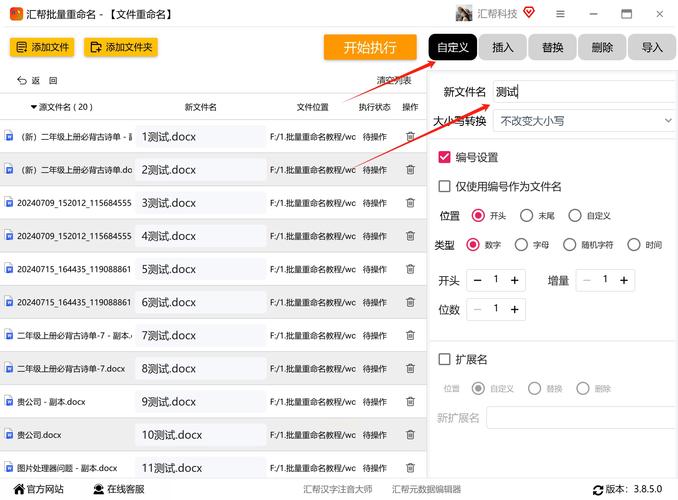Image resolution: width=678 pixels, height=500 pixels.
Task: Collapse the 源文件名 (20) column arrow
Action: tap(33, 107)
